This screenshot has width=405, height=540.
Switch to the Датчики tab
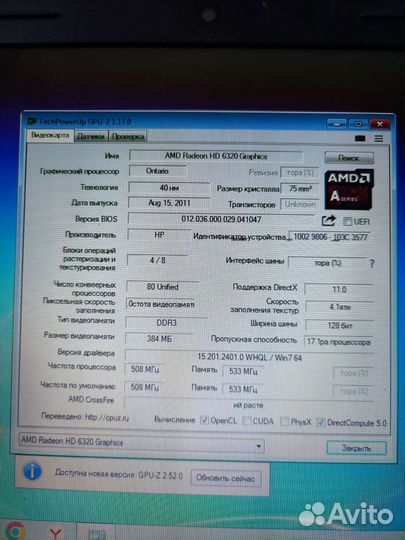91,136
